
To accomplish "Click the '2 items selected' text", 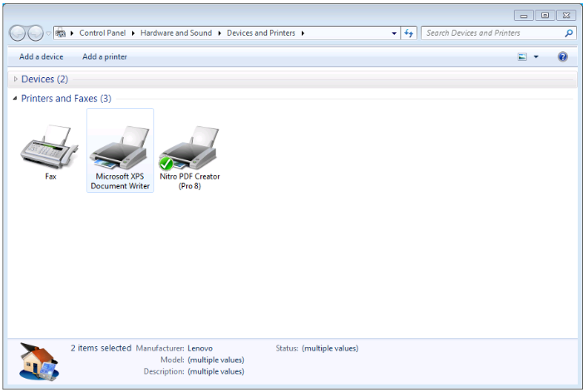I will click(101, 348).
